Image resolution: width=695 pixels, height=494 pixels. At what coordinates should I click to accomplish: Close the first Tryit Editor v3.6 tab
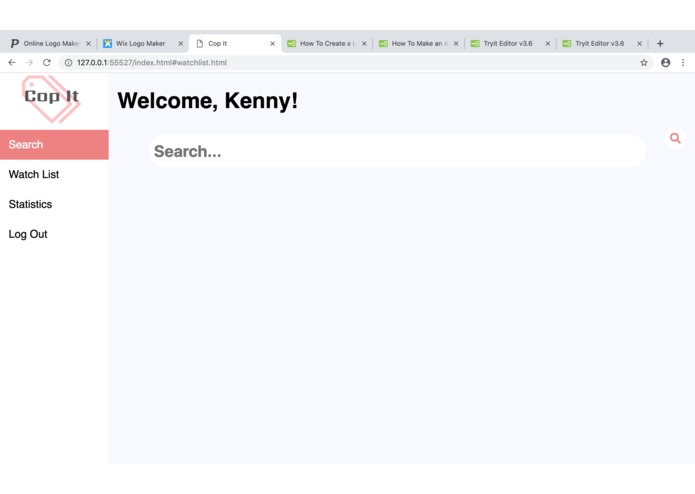(x=547, y=43)
